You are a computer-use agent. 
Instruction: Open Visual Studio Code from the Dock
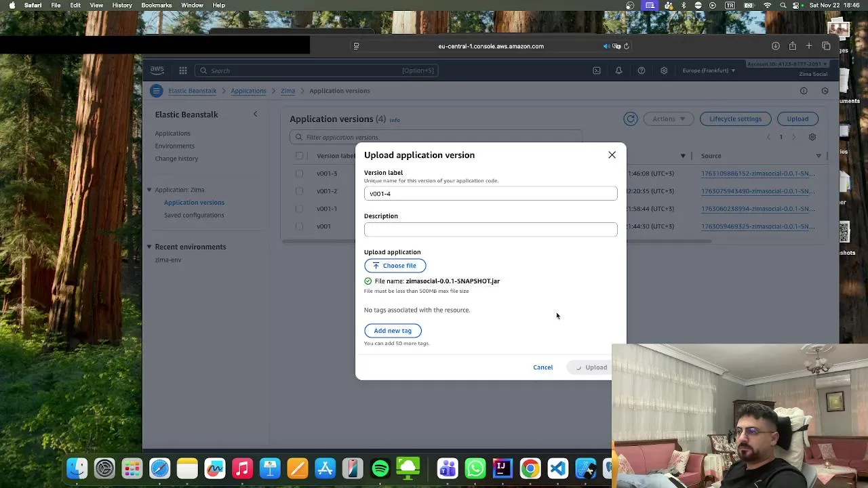(x=557, y=468)
